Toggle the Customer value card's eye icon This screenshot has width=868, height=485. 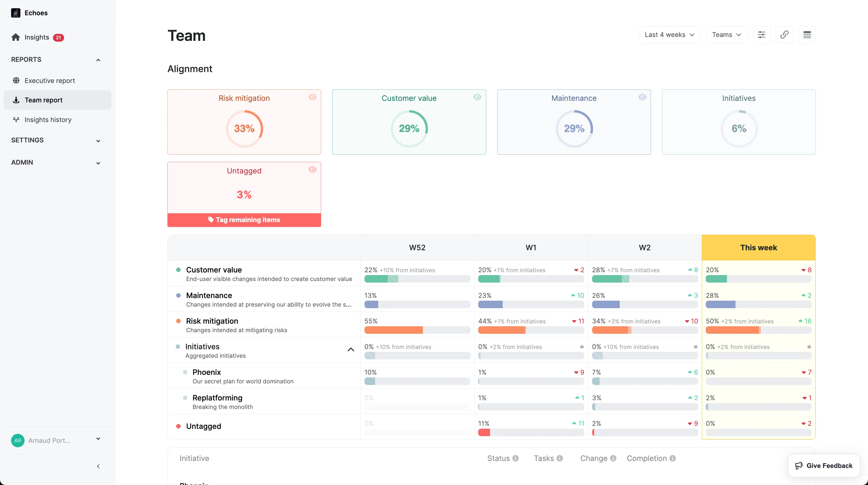coord(477,97)
